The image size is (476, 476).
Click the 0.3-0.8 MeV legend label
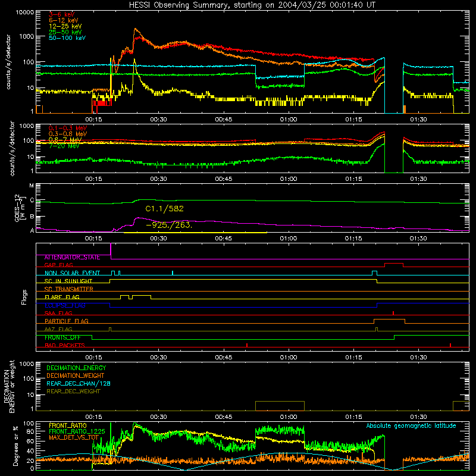68,134
